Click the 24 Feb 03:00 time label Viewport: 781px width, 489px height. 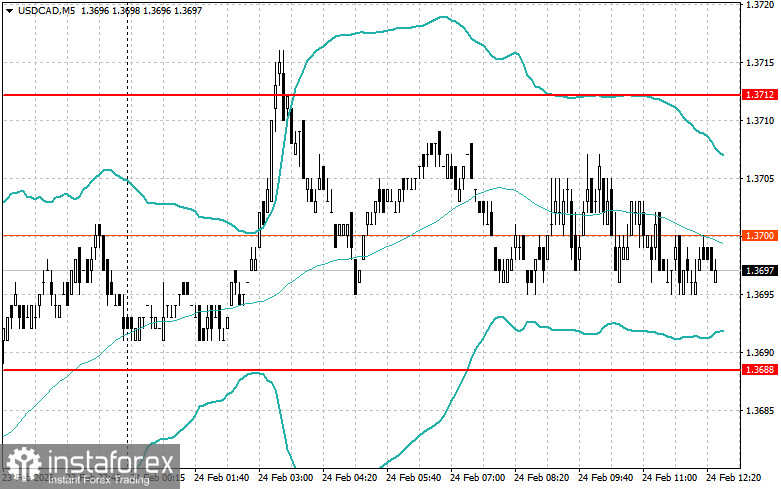285,478
